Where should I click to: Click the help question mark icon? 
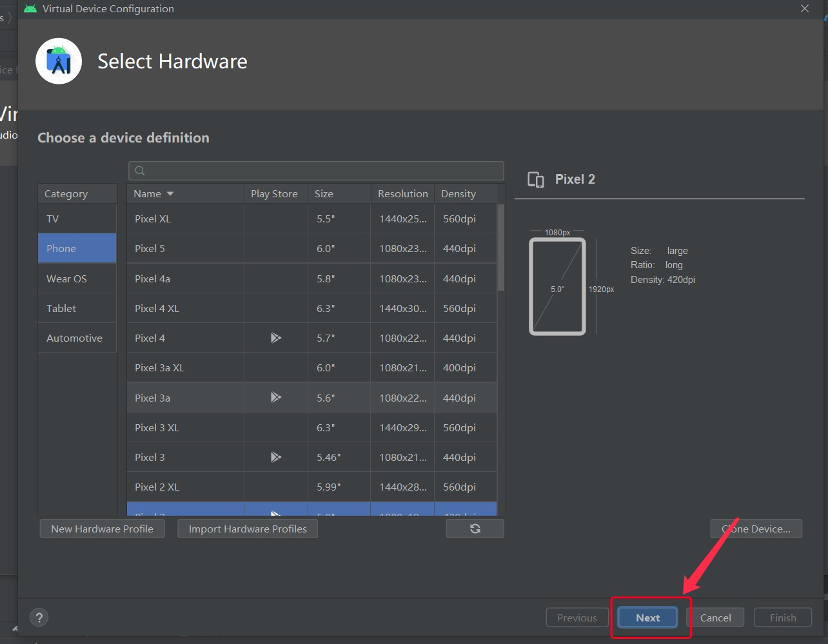tap(39, 617)
